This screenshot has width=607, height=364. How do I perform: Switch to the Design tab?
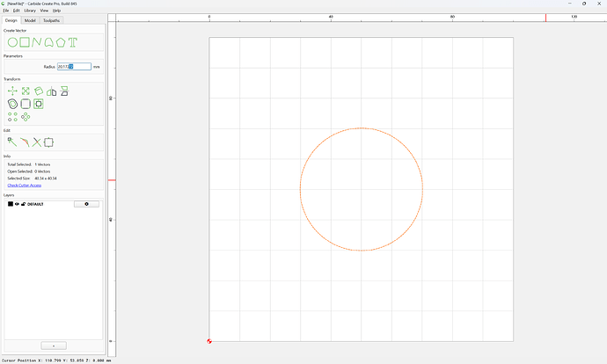[x=11, y=20]
